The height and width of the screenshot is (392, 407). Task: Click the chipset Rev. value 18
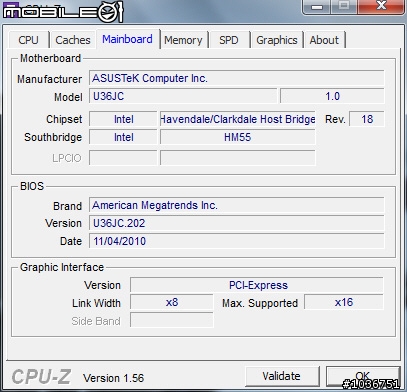pyautogui.click(x=367, y=119)
